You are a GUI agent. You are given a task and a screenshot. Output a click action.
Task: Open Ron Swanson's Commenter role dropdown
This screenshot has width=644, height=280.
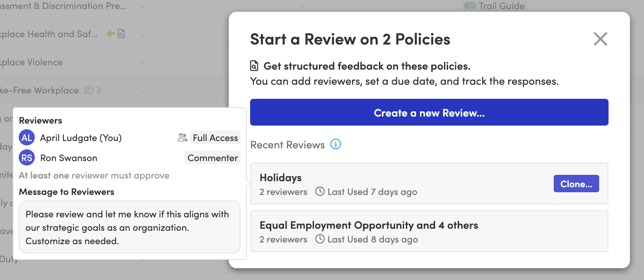(213, 158)
